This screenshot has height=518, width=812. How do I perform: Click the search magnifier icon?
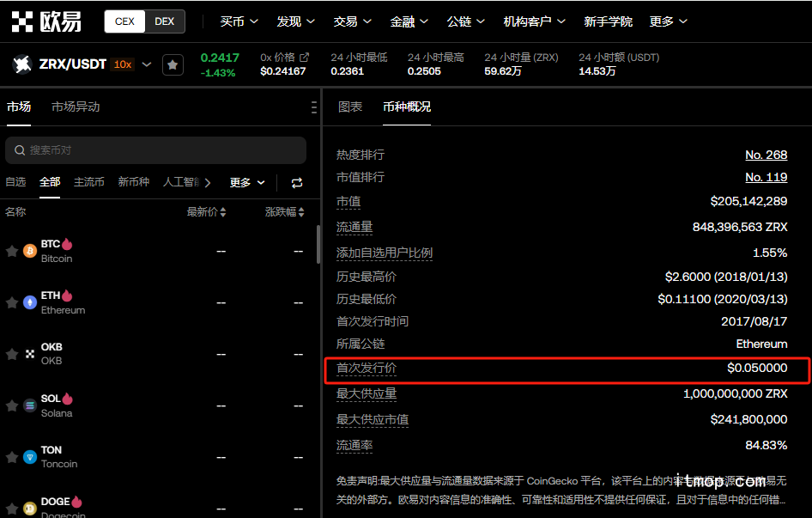(20, 150)
